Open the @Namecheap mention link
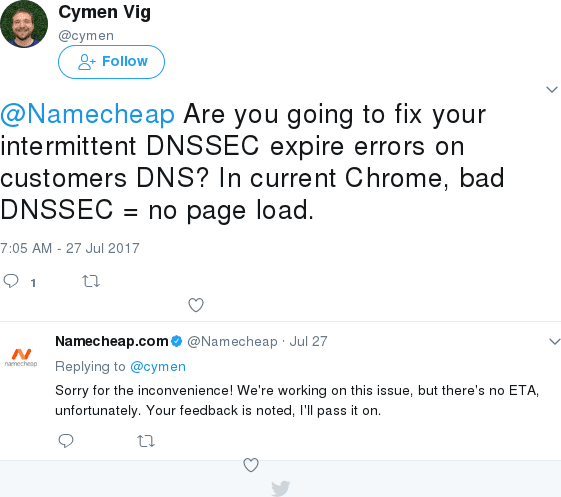Screen dimensions: 561x497 pyautogui.click(x=88, y=114)
